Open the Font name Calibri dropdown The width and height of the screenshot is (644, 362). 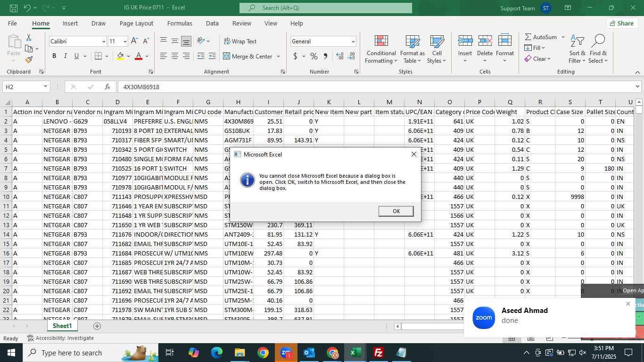tap(104, 41)
